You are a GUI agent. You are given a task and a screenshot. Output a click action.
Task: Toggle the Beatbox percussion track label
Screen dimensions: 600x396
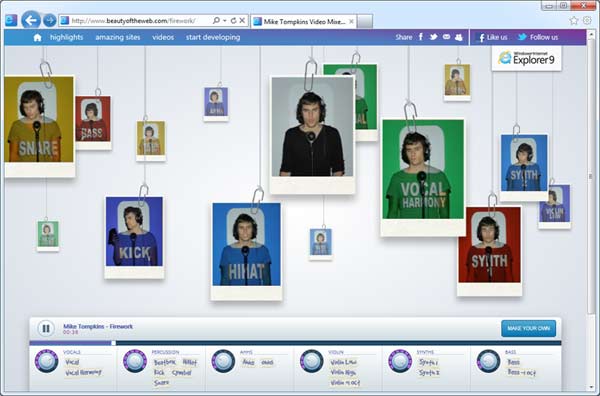165,362
